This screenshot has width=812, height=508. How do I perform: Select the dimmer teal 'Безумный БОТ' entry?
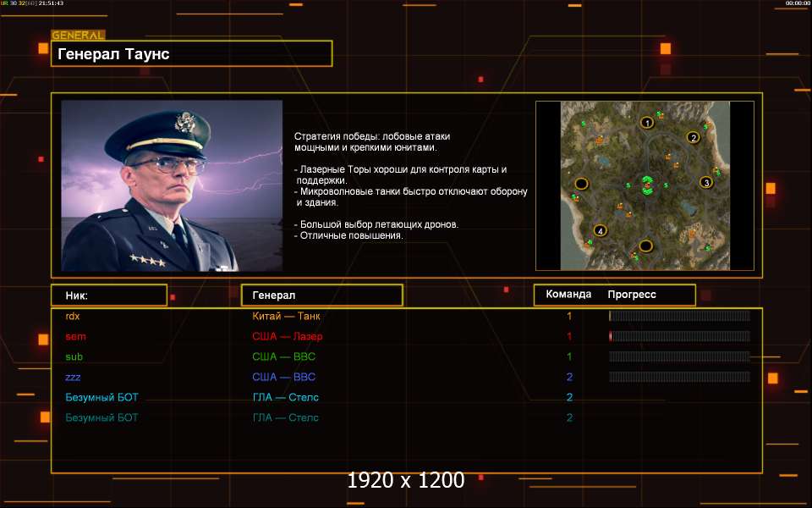coord(102,417)
